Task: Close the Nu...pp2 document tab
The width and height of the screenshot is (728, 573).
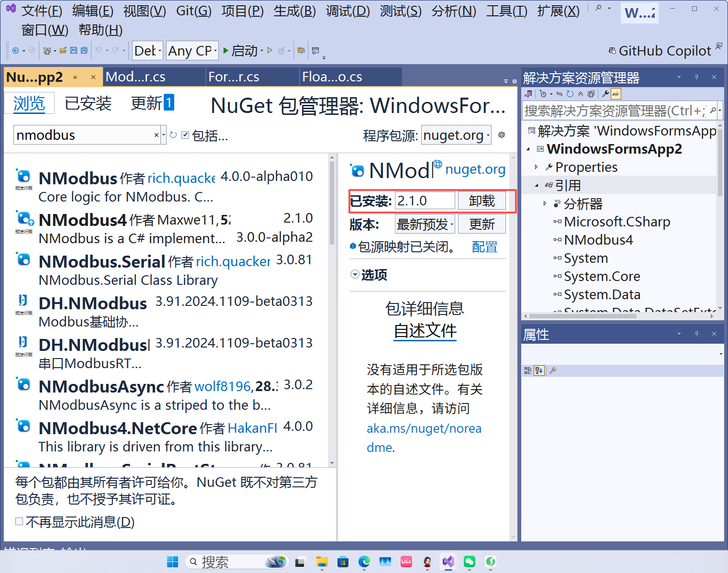Action: 93,77
